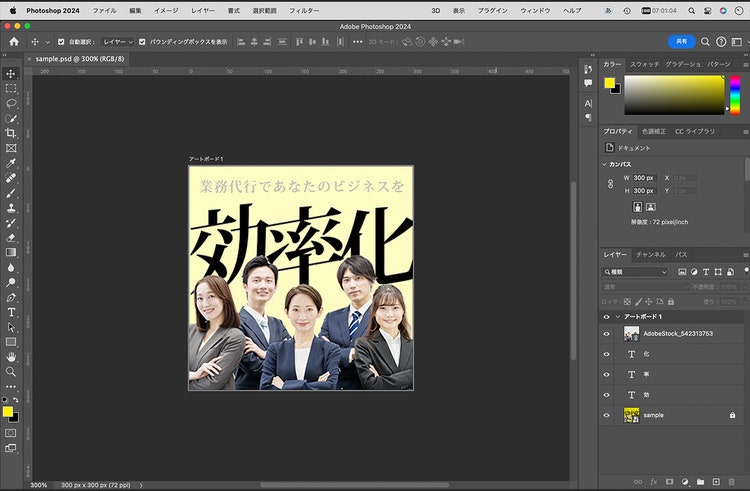Click the blue 共有 share button
750x491 pixels.
681,42
